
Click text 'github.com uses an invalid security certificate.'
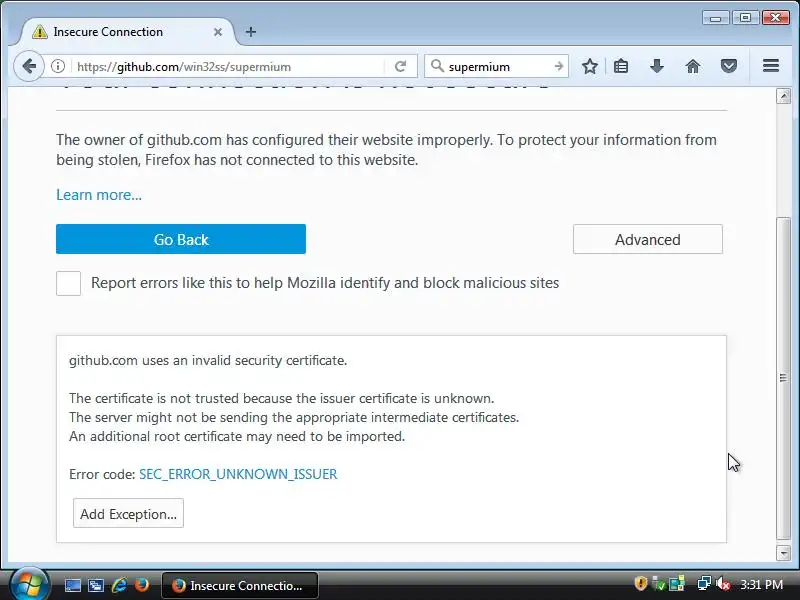pyautogui.click(x=208, y=360)
